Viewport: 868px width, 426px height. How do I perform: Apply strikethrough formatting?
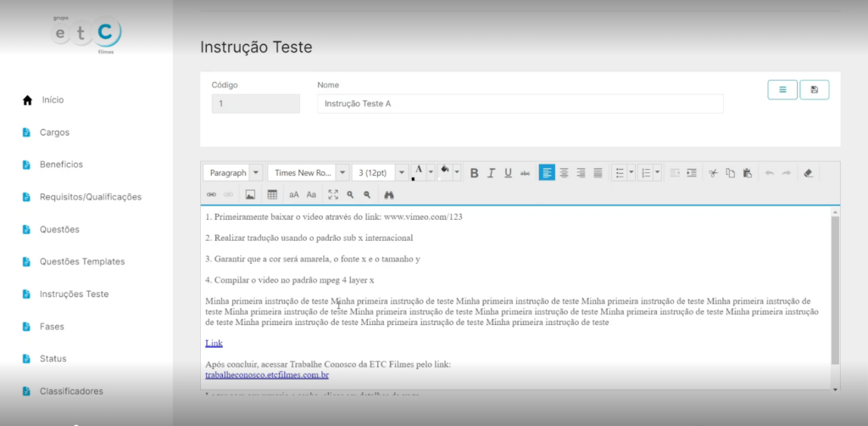point(525,173)
